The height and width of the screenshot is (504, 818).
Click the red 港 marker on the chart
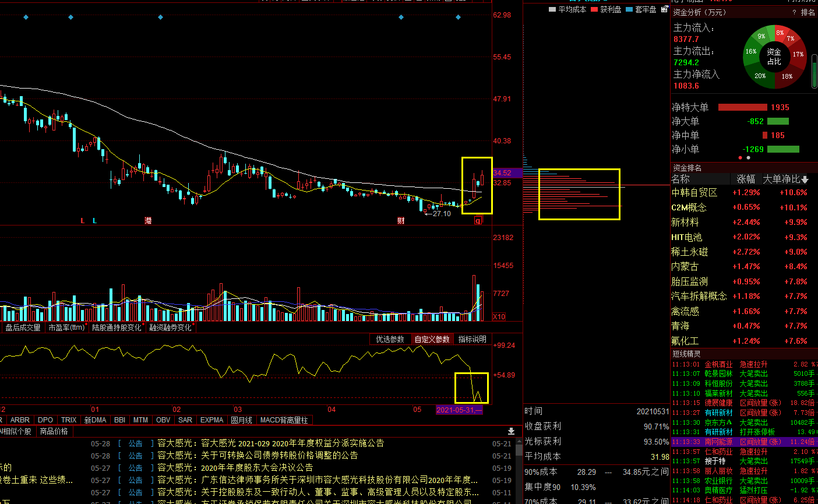point(148,221)
